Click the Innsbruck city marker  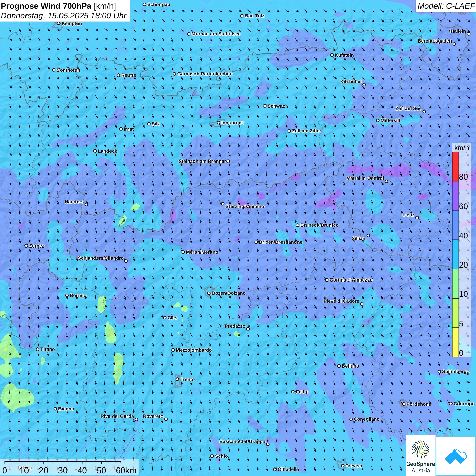[x=219, y=123]
